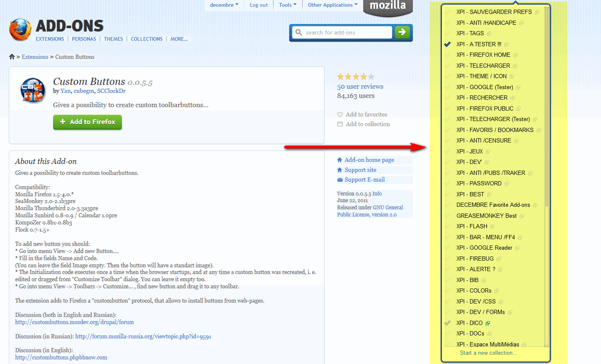Open external link icon for XPI - BEST
The width and height of the screenshot is (601, 364).
tap(489, 195)
